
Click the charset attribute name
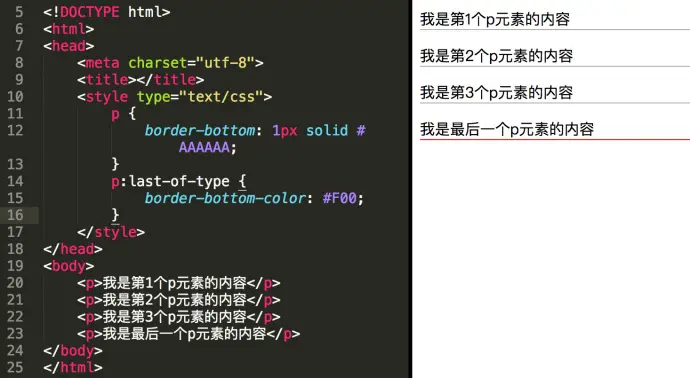click(158, 63)
